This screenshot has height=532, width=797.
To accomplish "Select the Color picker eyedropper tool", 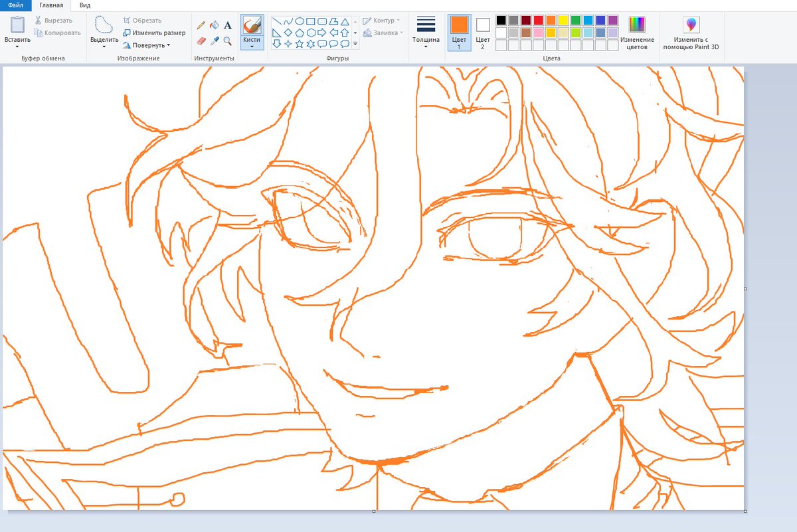I will pyautogui.click(x=215, y=41).
